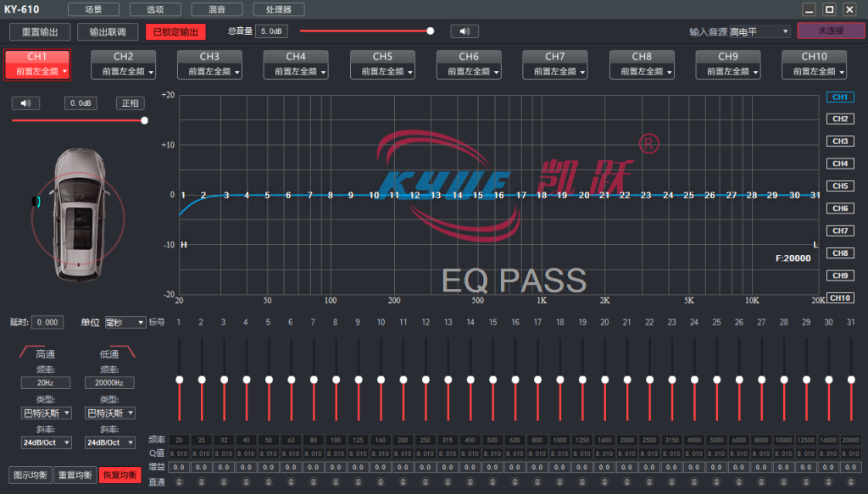The width and height of the screenshot is (868, 494).
Task: Show the CH10 curve from the graph legend
Action: 840,297
